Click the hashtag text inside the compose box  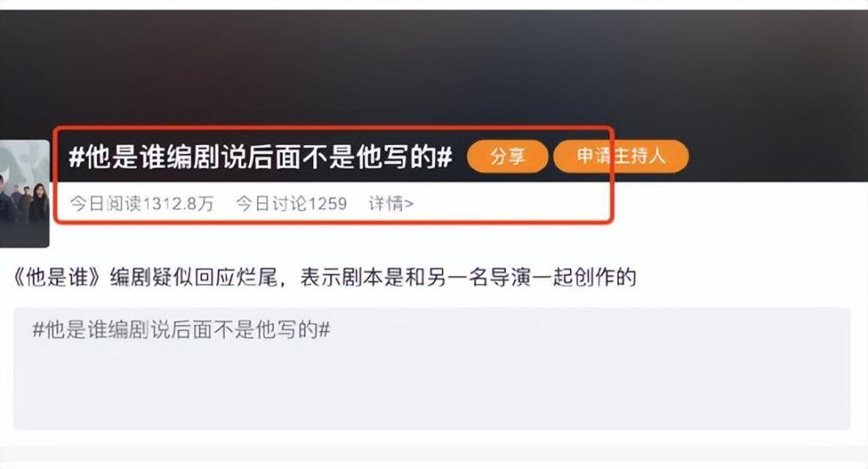[181, 330]
